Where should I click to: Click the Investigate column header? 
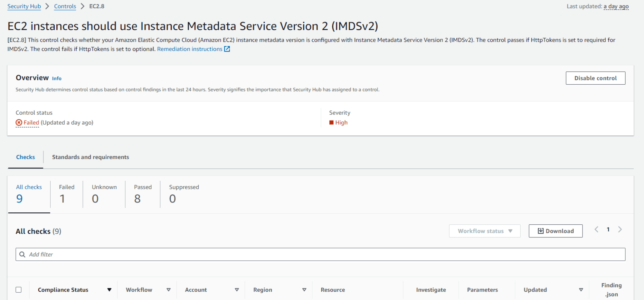coord(431,290)
